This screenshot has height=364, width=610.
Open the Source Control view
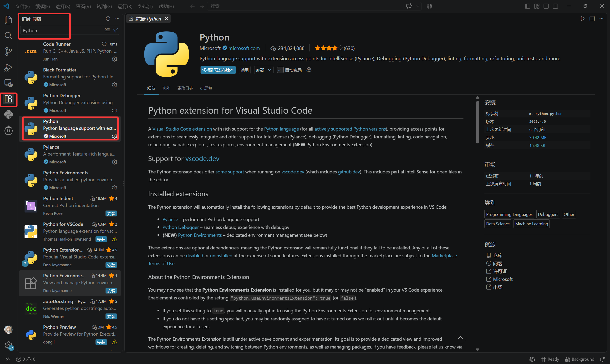(8, 51)
